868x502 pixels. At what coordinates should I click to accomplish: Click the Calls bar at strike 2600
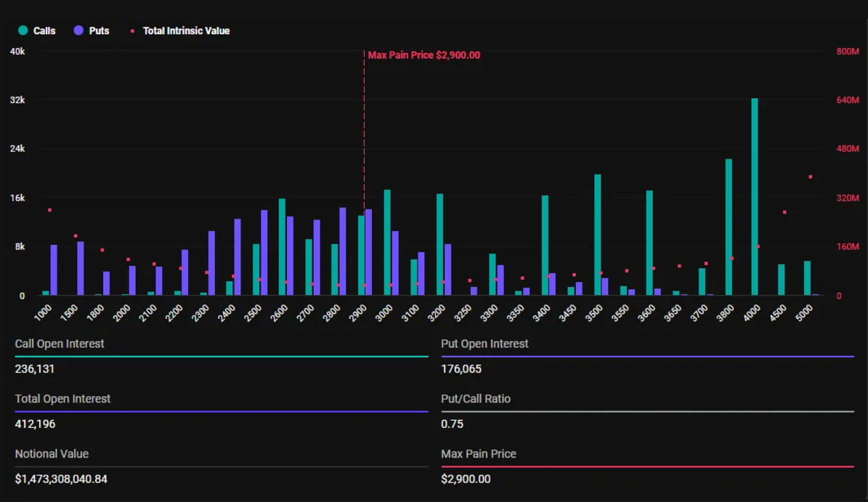coord(282,247)
